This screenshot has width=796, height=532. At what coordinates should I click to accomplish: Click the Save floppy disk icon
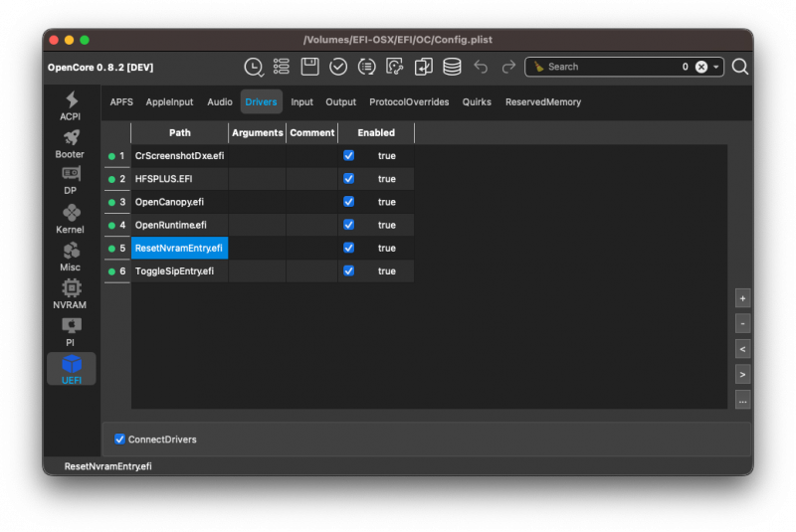pos(309,67)
